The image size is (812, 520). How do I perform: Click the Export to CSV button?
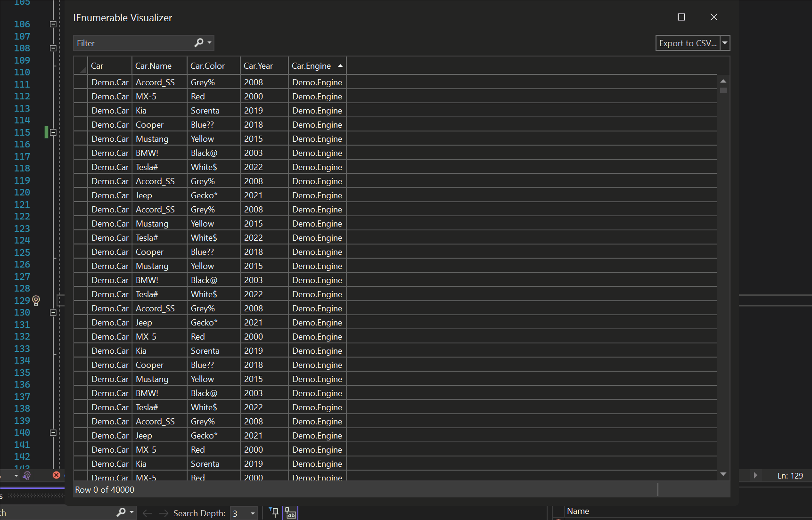pyautogui.click(x=687, y=42)
